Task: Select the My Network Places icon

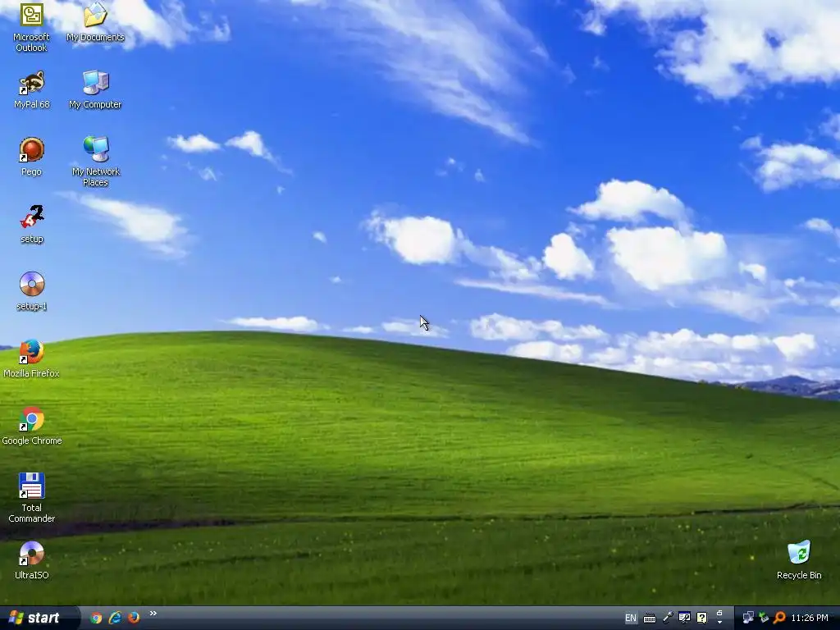Action: pyautogui.click(x=95, y=162)
